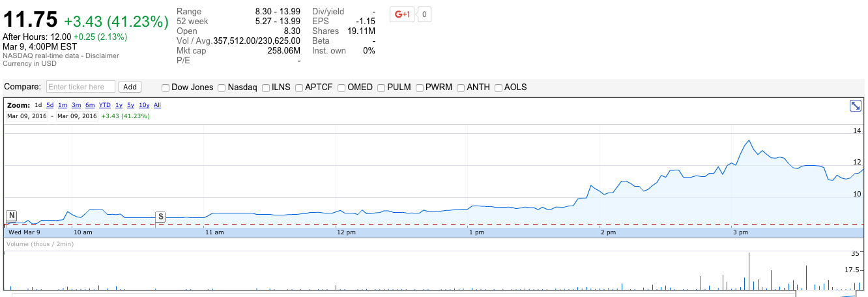Enable the AOLS comparison checkbox
The image size is (868, 297).
pyautogui.click(x=499, y=87)
